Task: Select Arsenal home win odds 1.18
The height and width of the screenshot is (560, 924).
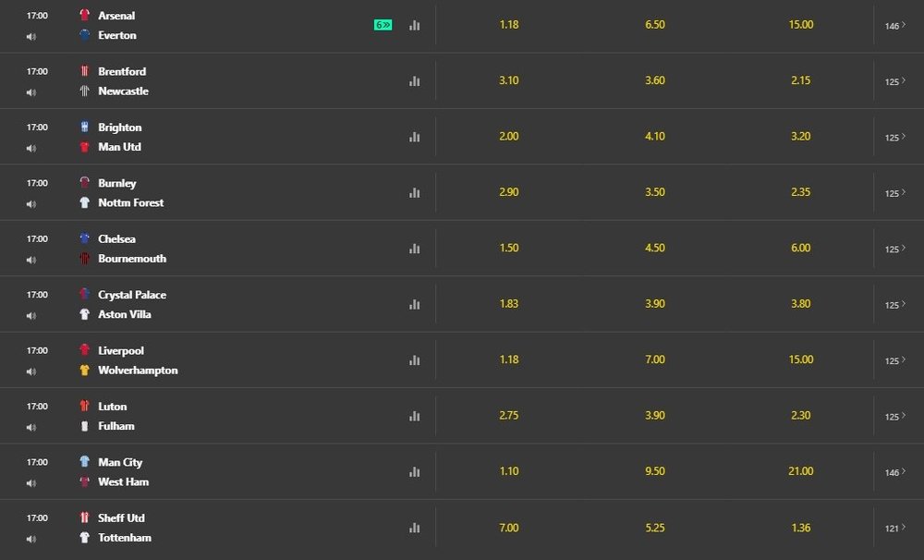Action: (509, 25)
